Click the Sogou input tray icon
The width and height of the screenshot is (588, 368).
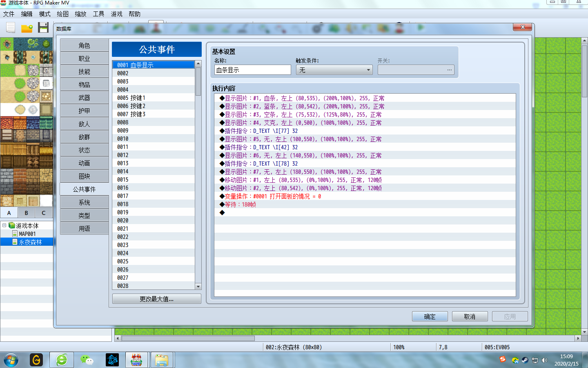(x=503, y=359)
